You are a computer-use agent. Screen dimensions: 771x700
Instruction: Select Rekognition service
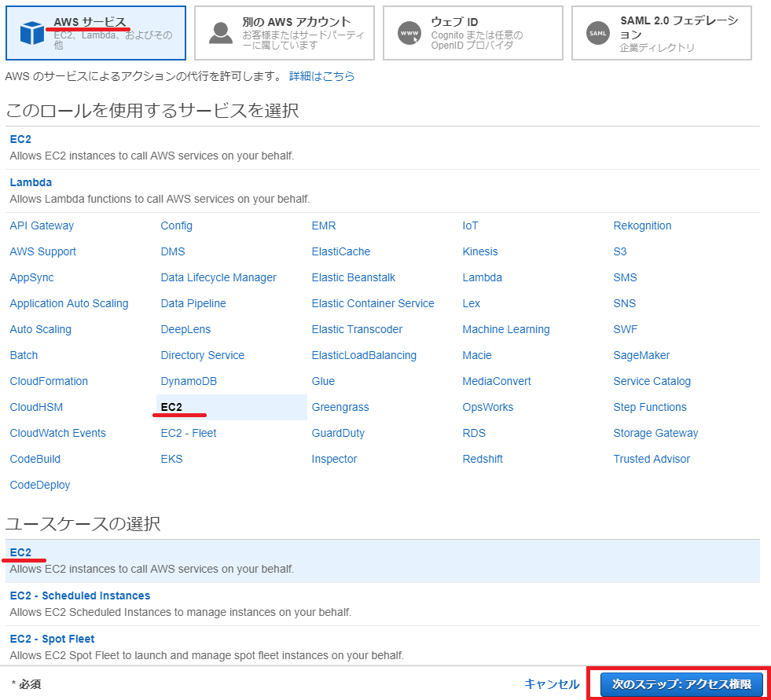click(642, 225)
